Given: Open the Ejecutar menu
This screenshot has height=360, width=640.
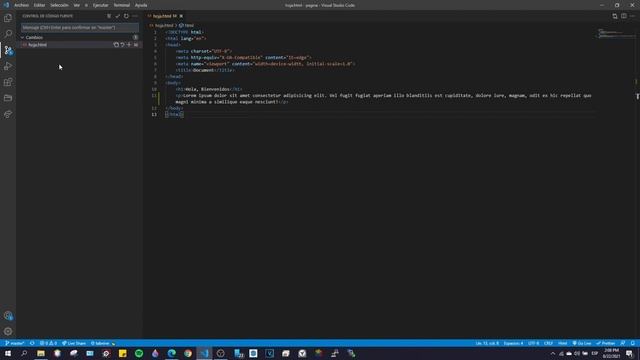Looking at the screenshot, I should tap(100, 5).
